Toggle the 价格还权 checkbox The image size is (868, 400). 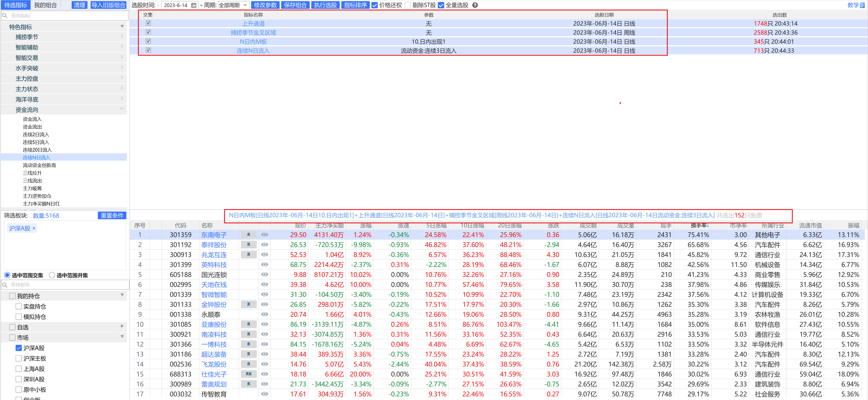(x=374, y=5)
